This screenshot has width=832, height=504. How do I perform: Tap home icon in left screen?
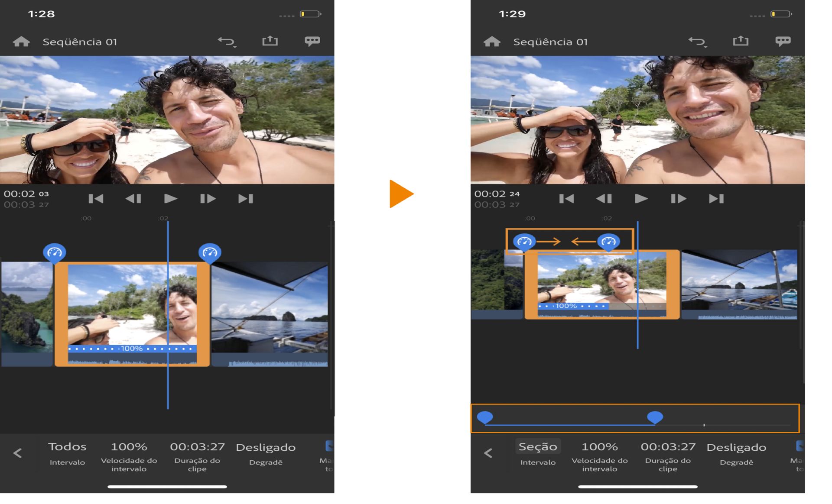point(21,42)
